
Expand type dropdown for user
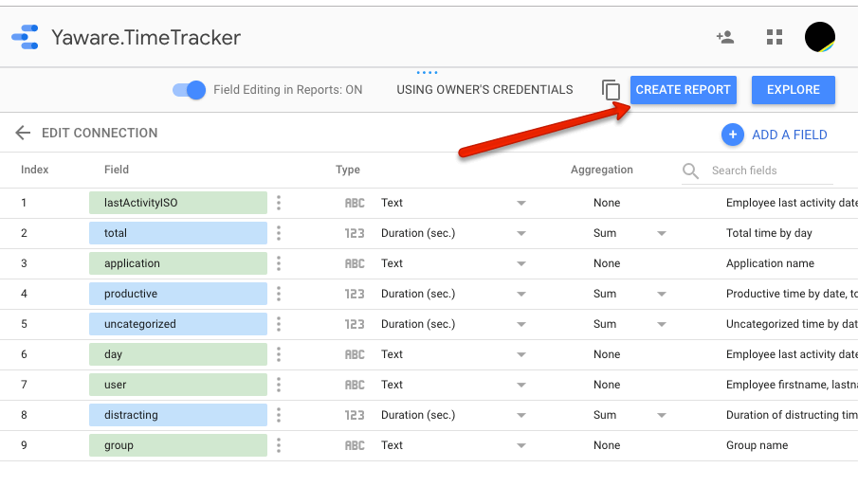(520, 386)
